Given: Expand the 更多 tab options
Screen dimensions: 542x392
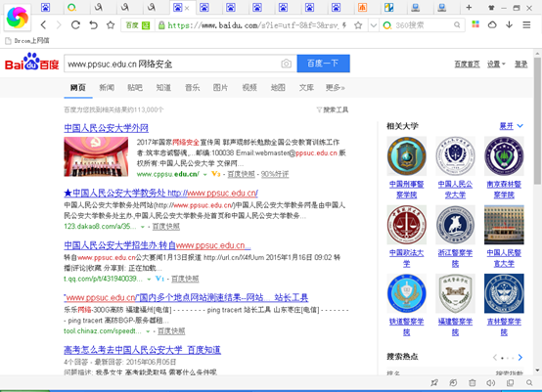Looking at the screenshot, I should pyautogui.click(x=335, y=88).
